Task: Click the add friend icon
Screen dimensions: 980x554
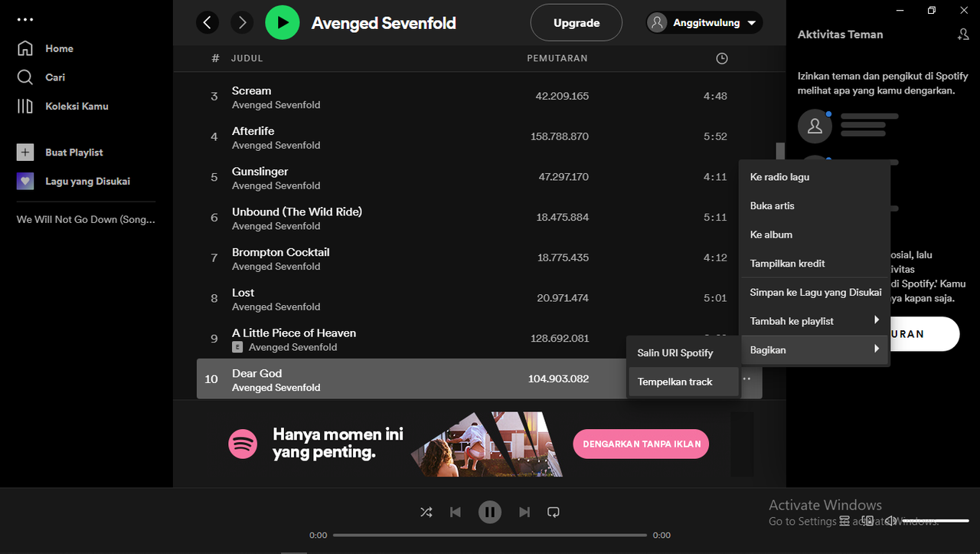Action: [x=963, y=34]
